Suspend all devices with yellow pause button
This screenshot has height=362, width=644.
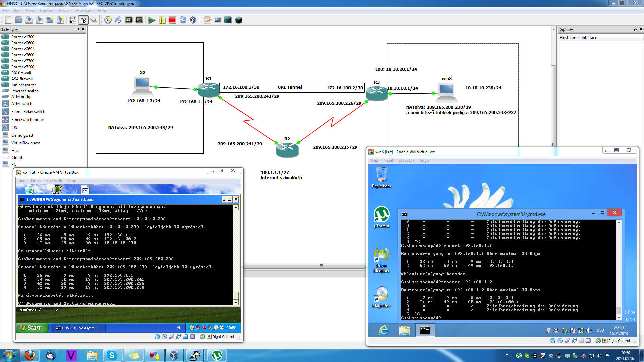pyautogui.click(x=162, y=20)
